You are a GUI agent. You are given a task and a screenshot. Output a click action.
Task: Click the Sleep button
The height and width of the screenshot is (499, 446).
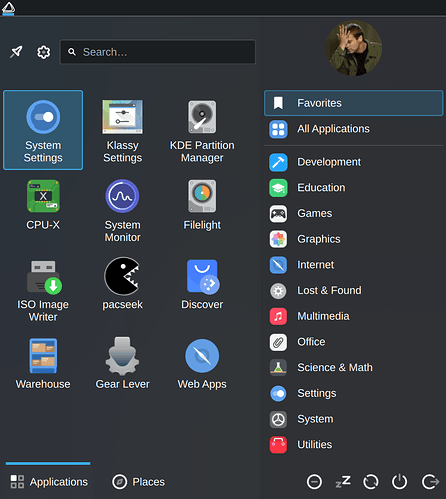[343, 482]
